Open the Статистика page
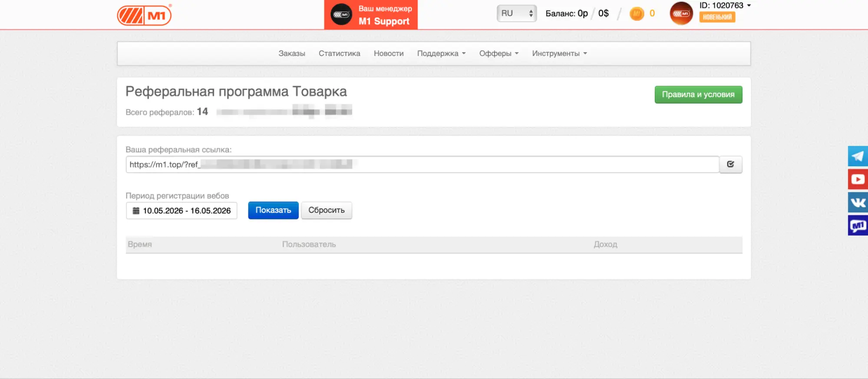 coord(340,53)
